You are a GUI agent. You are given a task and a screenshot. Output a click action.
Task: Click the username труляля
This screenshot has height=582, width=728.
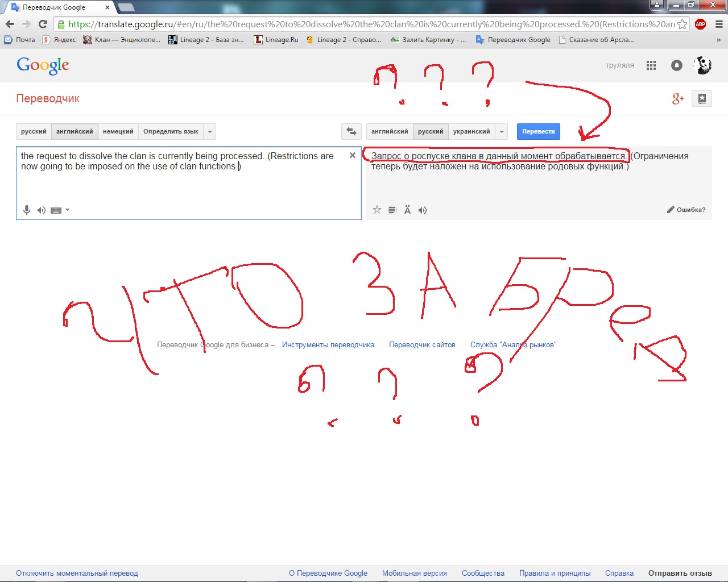coord(620,65)
